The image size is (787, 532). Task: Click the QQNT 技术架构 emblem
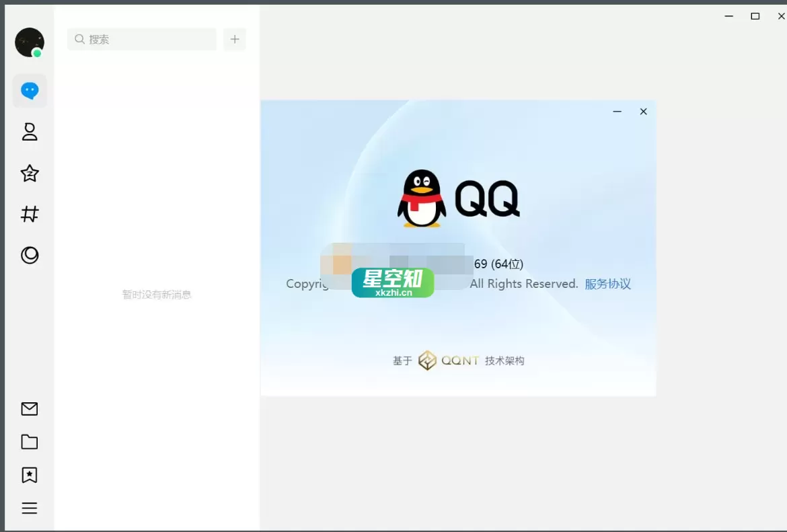[x=428, y=360]
